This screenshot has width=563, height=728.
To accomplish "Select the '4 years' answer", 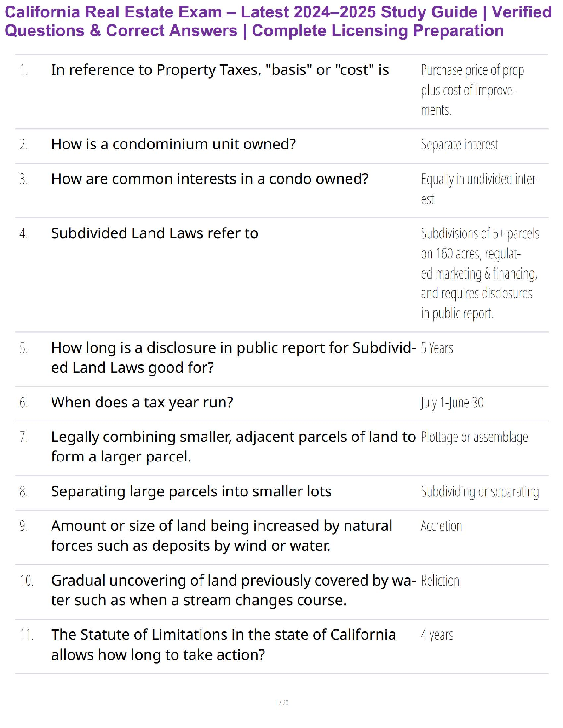I will (437, 635).
